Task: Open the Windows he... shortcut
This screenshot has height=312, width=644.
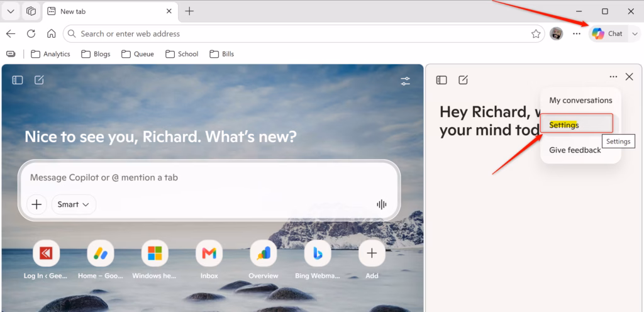Action: pyautogui.click(x=155, y=259)
